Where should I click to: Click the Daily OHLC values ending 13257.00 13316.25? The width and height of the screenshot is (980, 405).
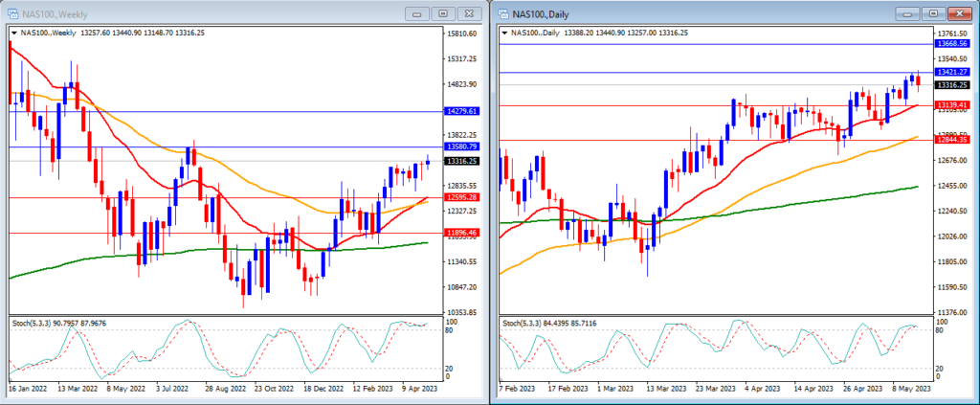tap(626, 33)
